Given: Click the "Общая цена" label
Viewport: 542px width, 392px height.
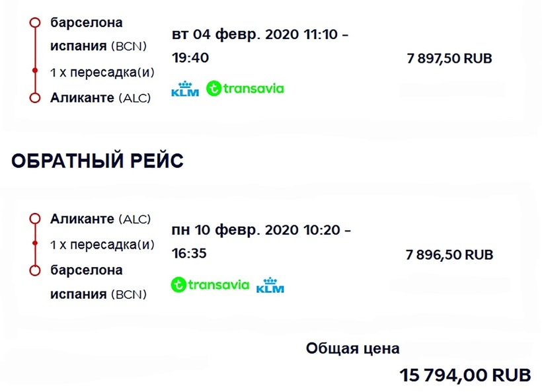Looking at the screenshot, I should click(x=352, y=348).
